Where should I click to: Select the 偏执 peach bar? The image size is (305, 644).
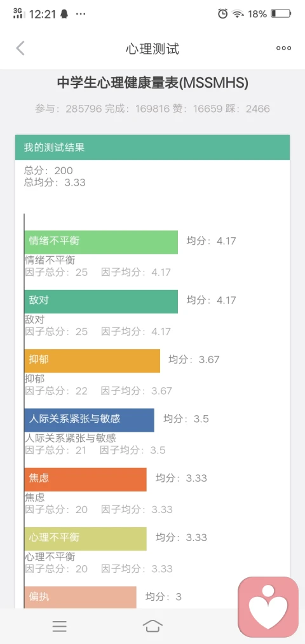coord(80,597)
